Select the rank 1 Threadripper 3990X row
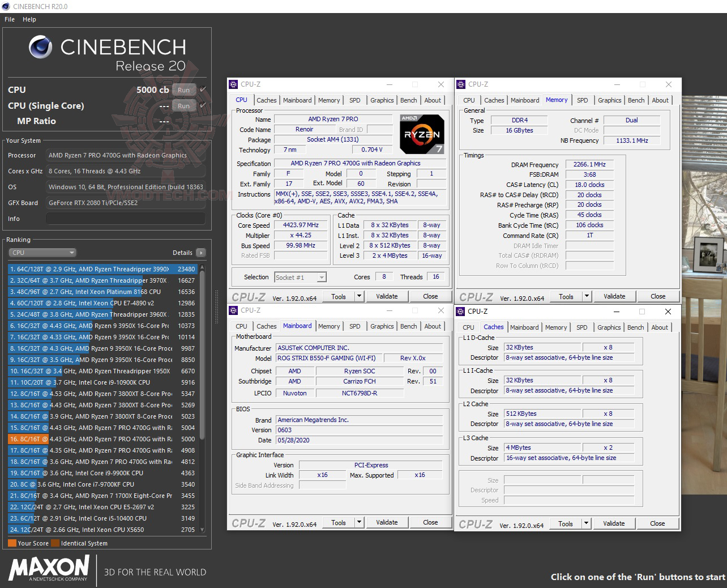The height and width of the screenshot is (588, 727). coord(102,269)
